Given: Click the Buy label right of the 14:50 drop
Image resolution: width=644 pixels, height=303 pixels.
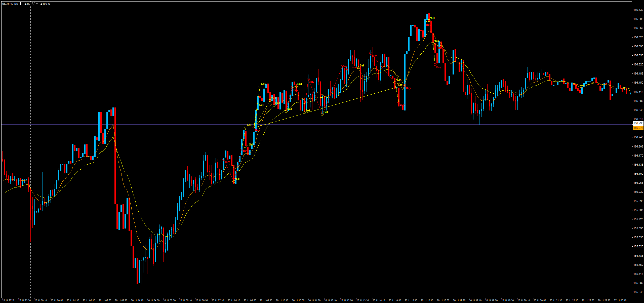Looking at the screenshot, I should 408,88.
